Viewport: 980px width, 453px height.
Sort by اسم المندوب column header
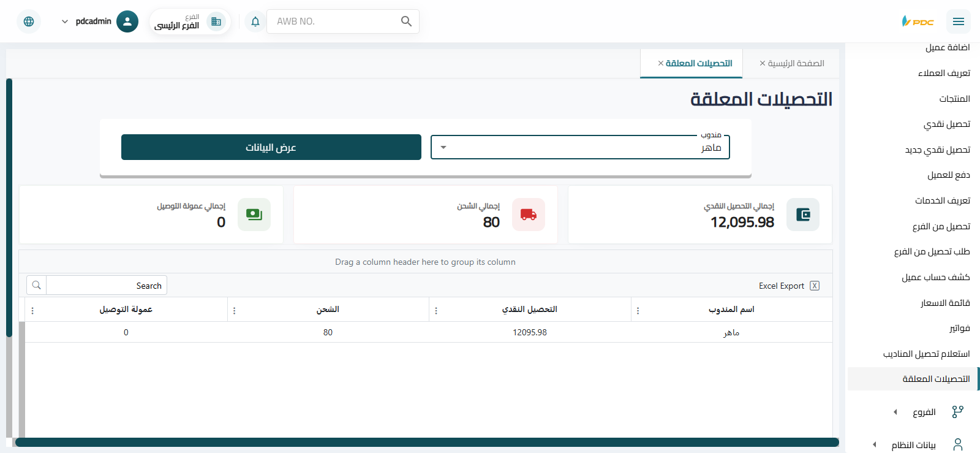click(x=731, y=310)
